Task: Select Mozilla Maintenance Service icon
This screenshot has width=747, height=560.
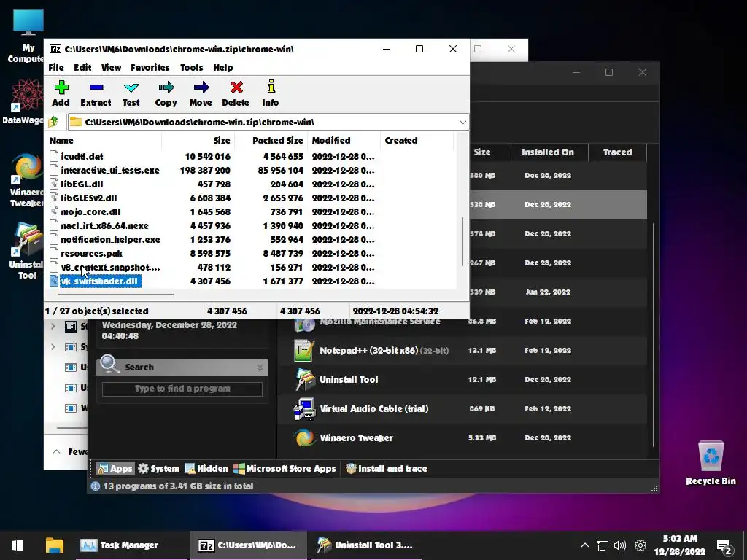Action: click(x=304, y=324)
